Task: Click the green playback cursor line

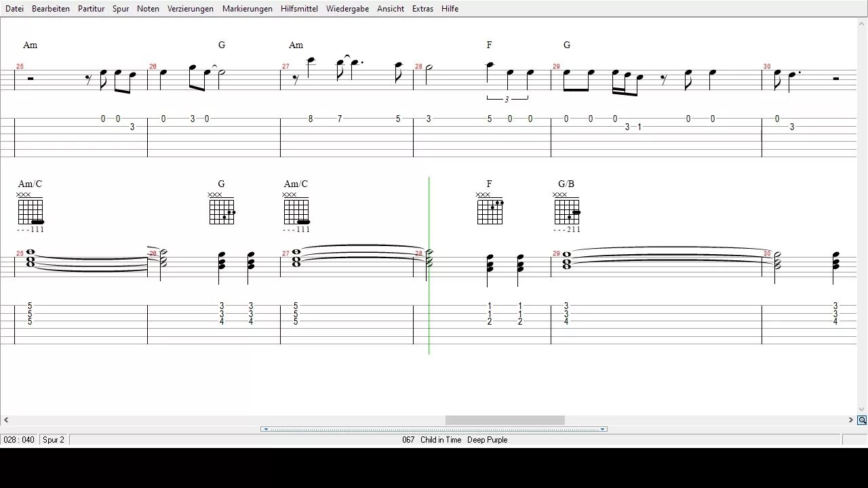Action: tap(429, 265)
